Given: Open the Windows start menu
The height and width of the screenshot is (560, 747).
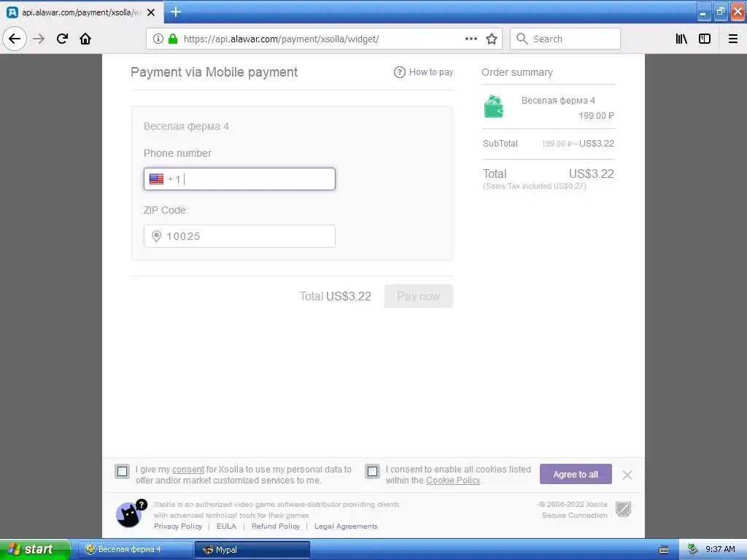Looking at the screenshot, I should 35,549.
